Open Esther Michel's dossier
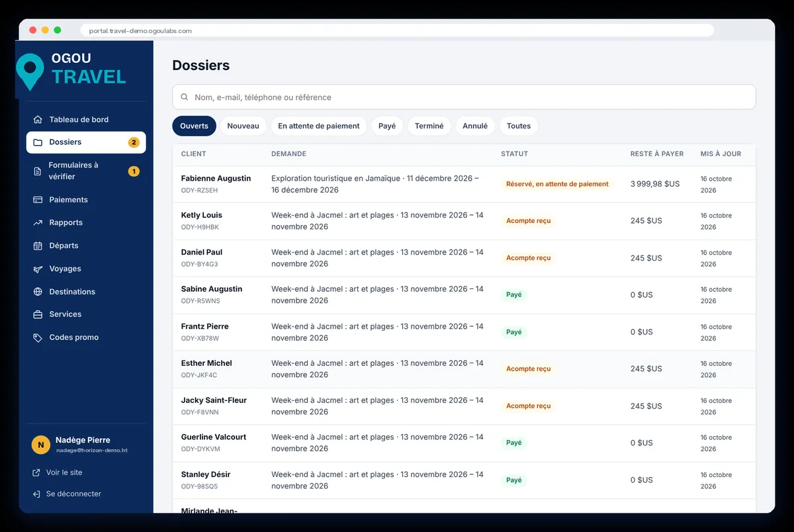This screenshot has width=794, height=532. 464,369
